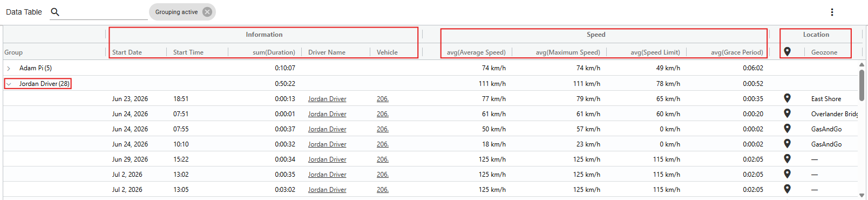Image resolution: width=868 pixels, height=200 pixels.
Task: Open vehicle 206 link in 07:51 row
Action: 383,114
